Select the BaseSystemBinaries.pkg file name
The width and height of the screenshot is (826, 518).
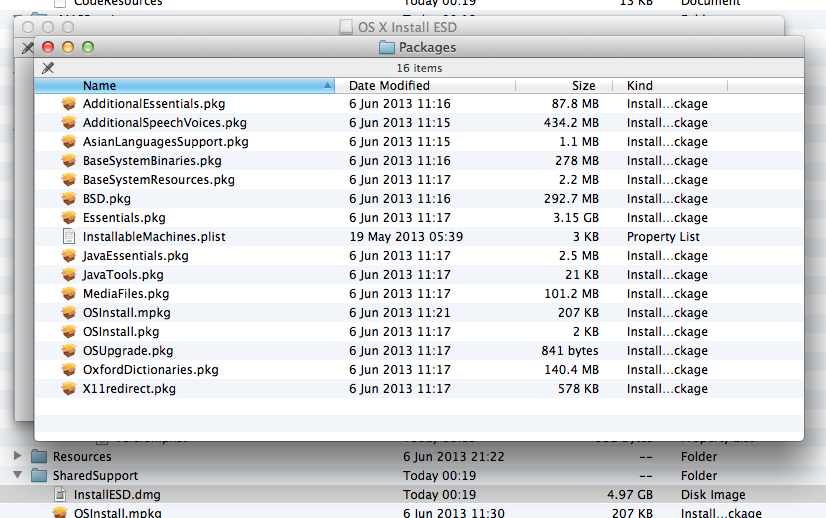[x=152, y=161]
